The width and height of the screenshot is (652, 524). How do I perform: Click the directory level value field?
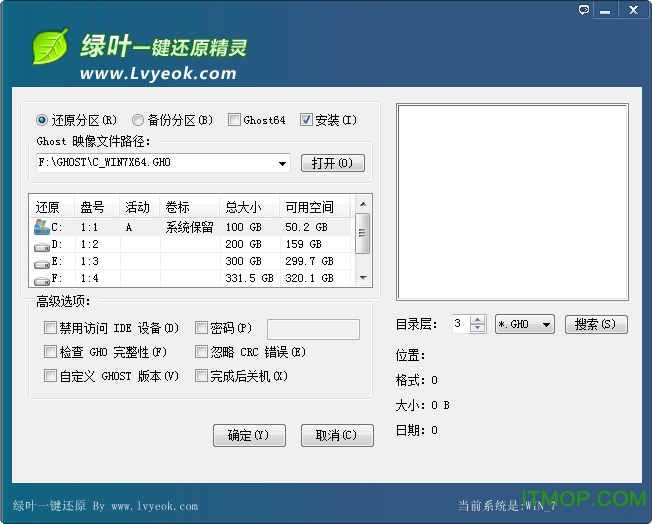pos(461,324)
